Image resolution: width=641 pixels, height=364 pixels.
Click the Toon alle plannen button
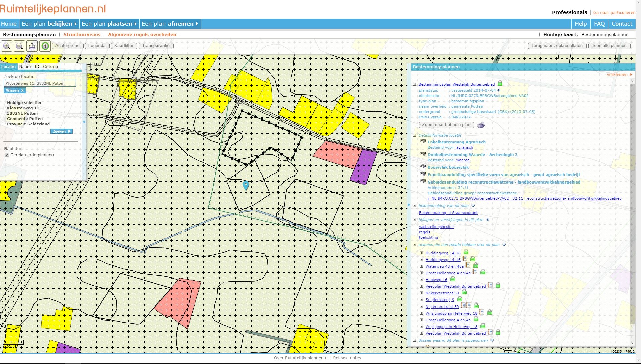[x=609, y=46]
